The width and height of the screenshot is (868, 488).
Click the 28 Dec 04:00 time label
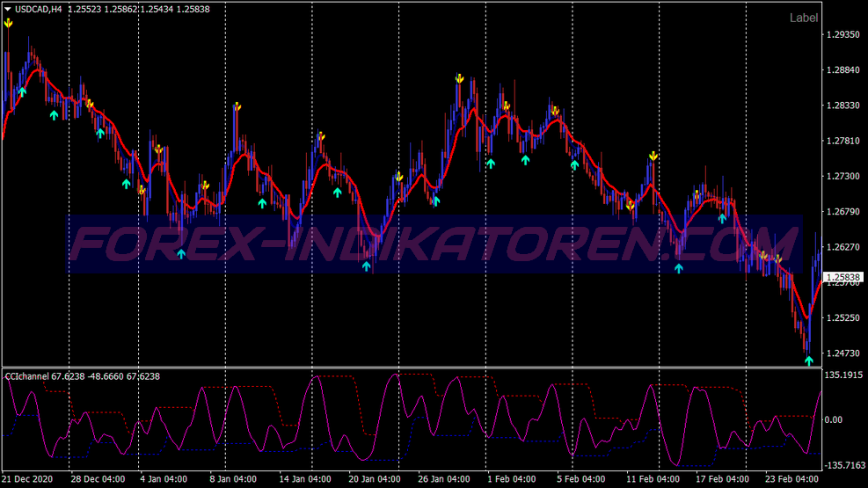(x=98, y=479)
